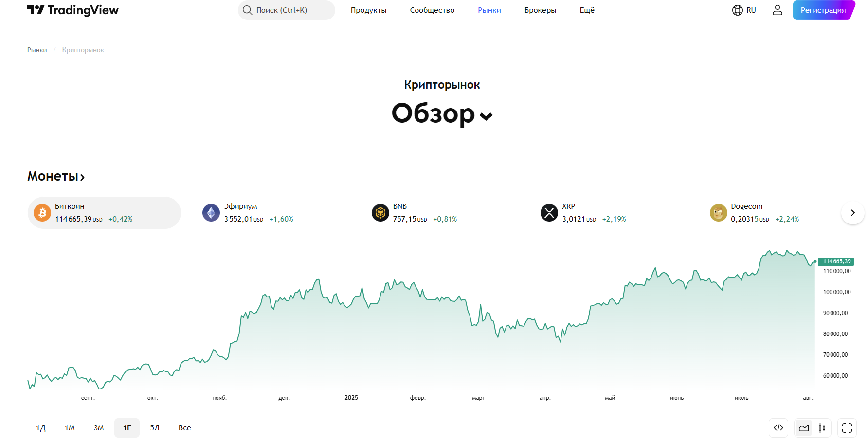Switch chart to candlestick style
This screenshot has height=445, width=868.
click(822, 428)
